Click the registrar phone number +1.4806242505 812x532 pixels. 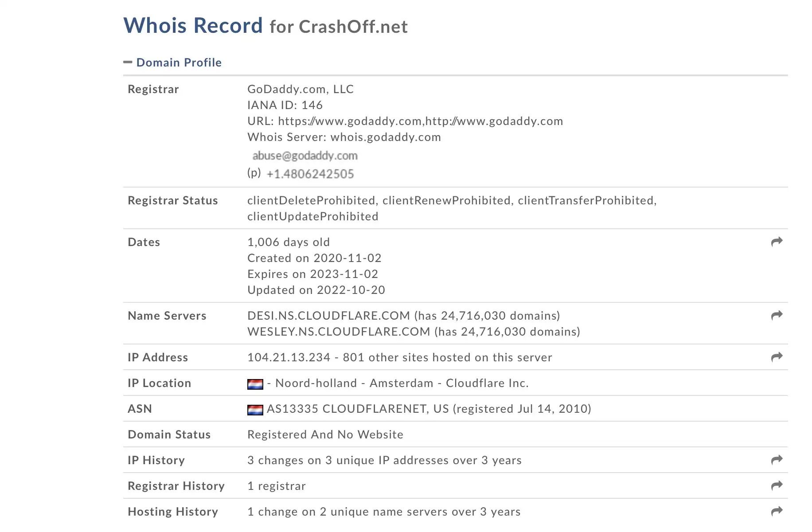click(310, 174)
